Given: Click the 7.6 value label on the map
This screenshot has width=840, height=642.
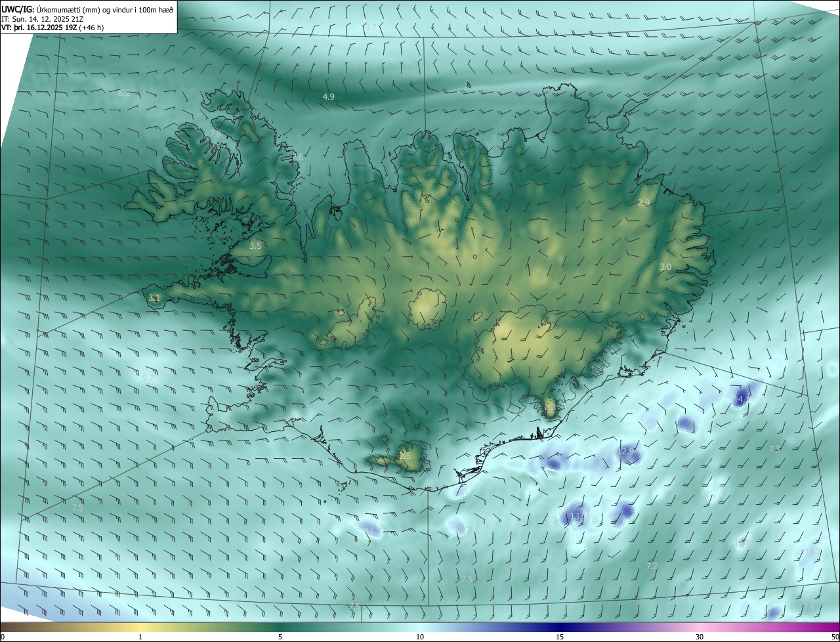Looking at the screenshot, I should pyautogui.click(x=297, y=158).
